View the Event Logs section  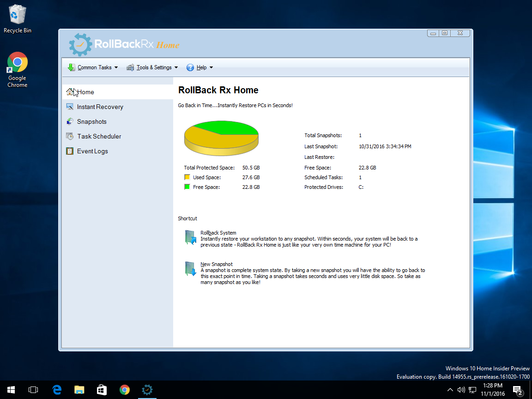click(118, 151)
